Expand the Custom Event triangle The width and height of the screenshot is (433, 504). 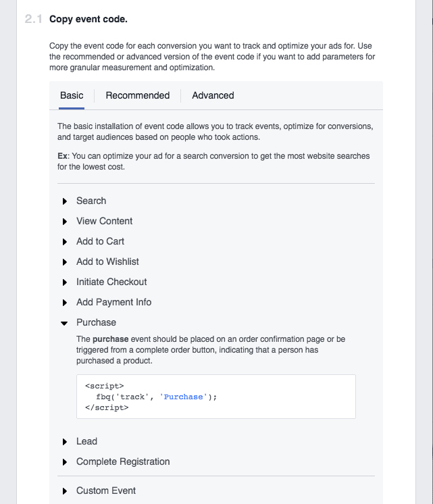click(x=65, y=491)
